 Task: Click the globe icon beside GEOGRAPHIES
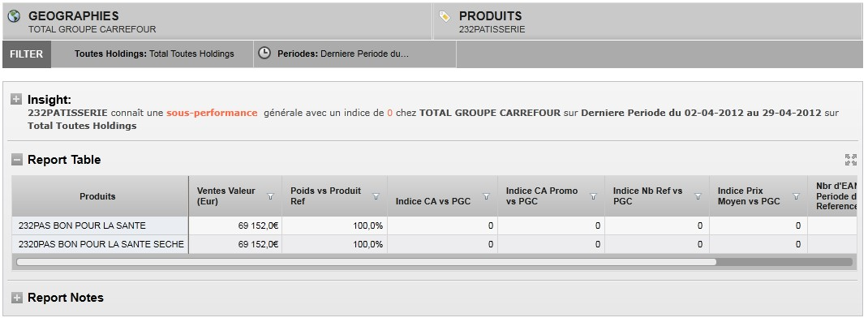(15, 16)
